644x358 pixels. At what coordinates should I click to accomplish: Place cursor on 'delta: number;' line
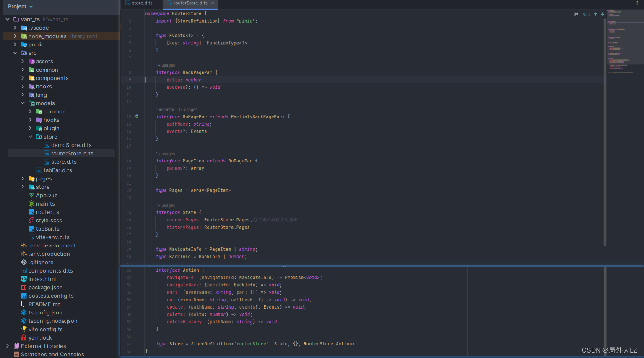(x=185, y=80)
